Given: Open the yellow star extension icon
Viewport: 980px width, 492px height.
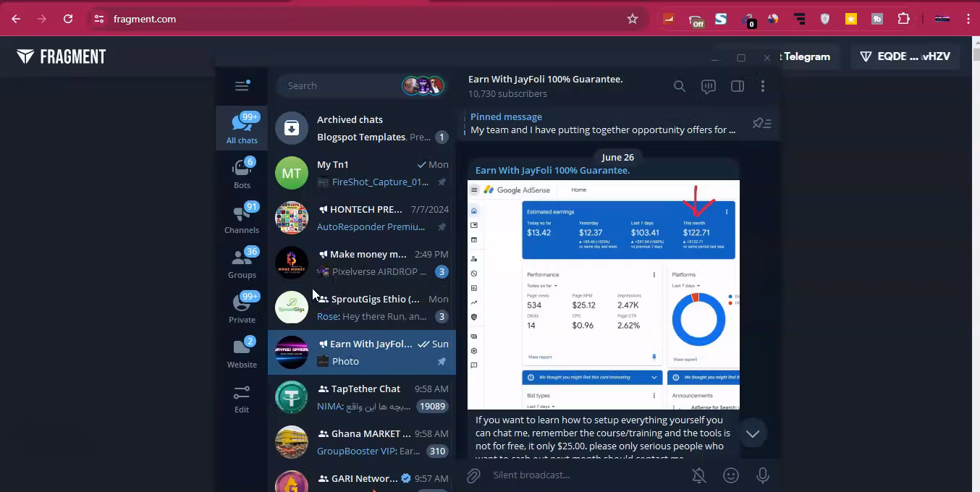Looking at the screenshot, I should click(x=851, y=20).
